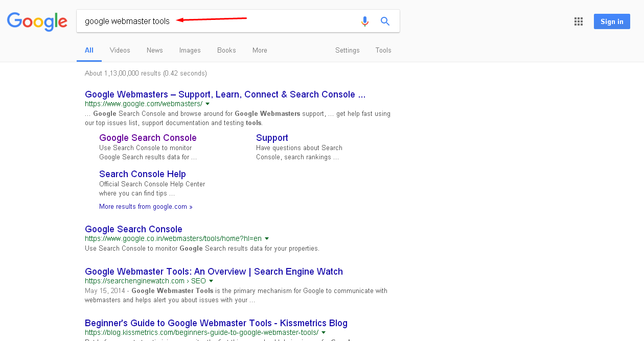
Task: Click More results from google.com
Action: 146,207
